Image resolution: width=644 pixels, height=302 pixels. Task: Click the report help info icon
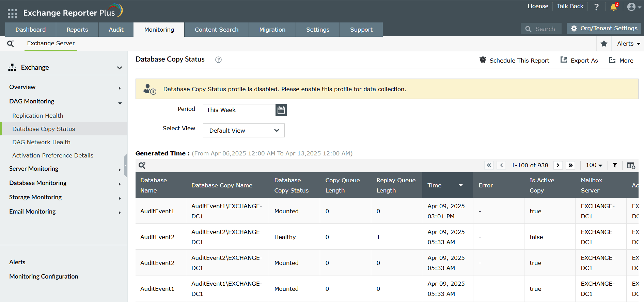coord(218,60)
